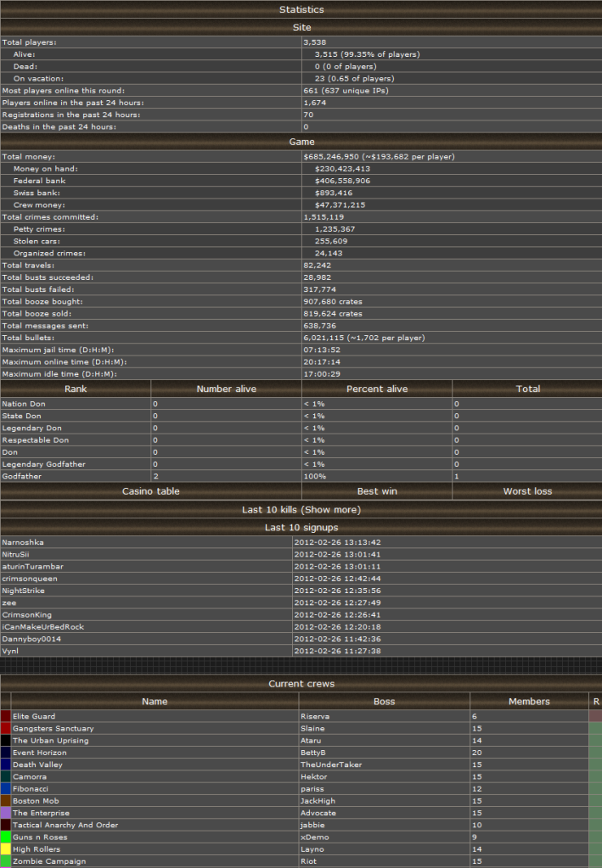View boss Hektor's profile
602x868 pixels.
click(x=313, y=776)
